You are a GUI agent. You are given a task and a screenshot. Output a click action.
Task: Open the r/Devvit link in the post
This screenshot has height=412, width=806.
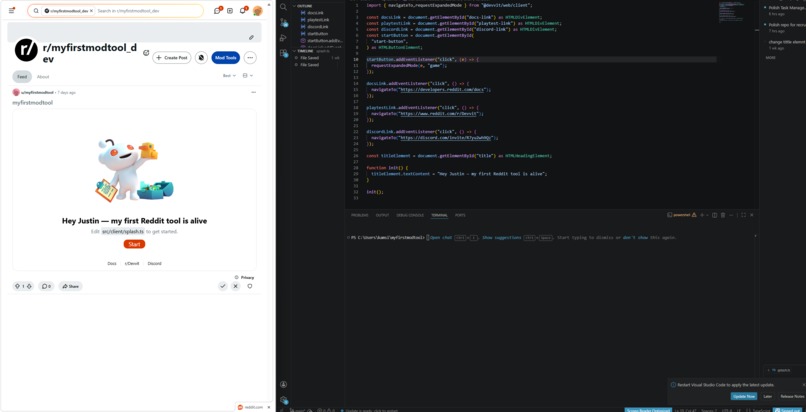pos(132,264)
